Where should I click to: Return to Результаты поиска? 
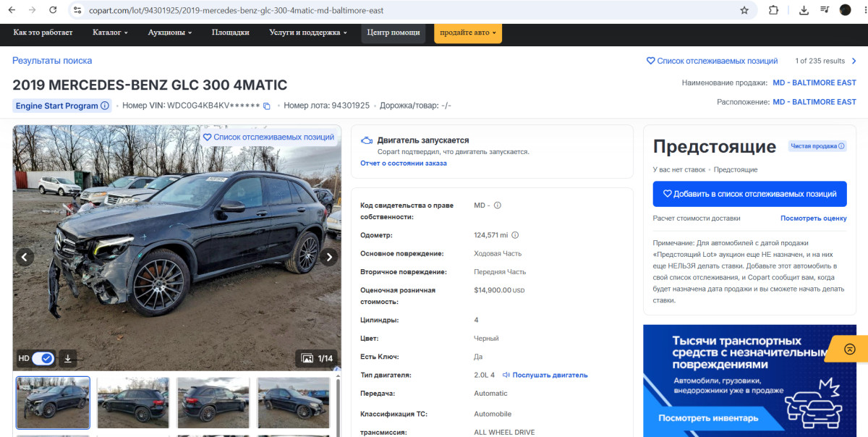click(x=52, y=61)
